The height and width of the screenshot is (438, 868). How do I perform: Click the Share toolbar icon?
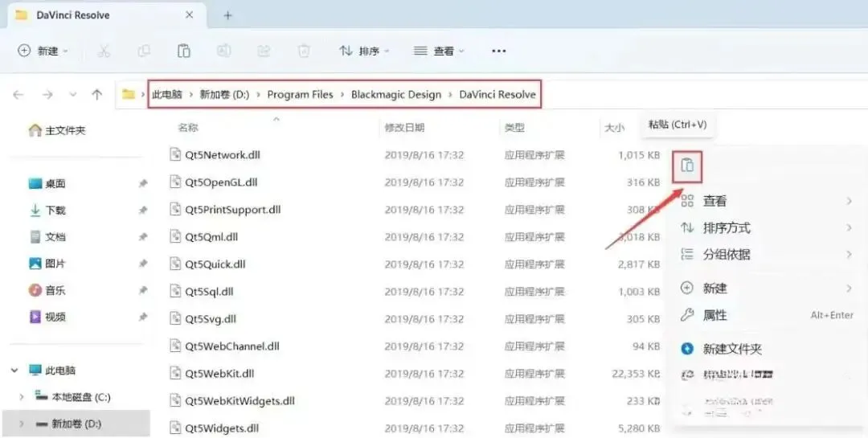(264, 51)
